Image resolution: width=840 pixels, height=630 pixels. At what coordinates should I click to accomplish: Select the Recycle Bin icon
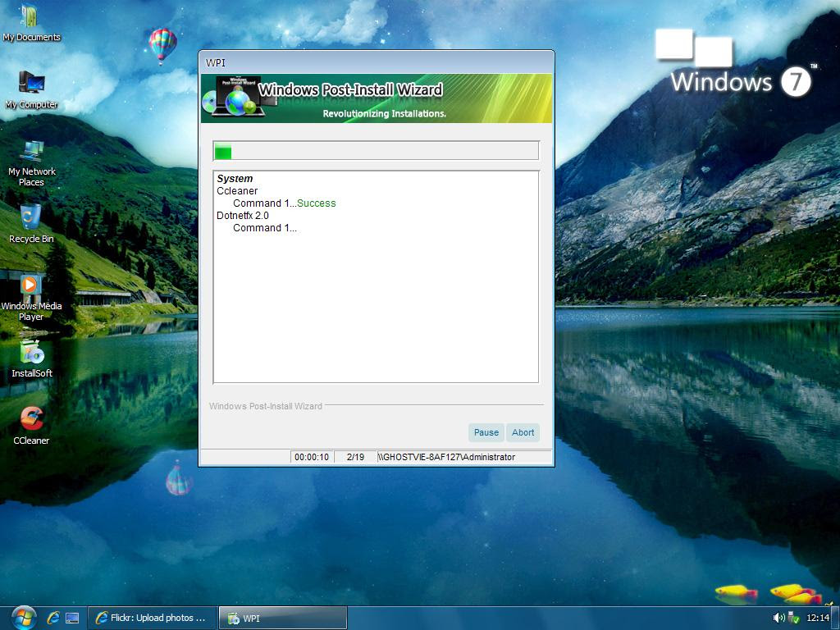click(x=31, y=224)
